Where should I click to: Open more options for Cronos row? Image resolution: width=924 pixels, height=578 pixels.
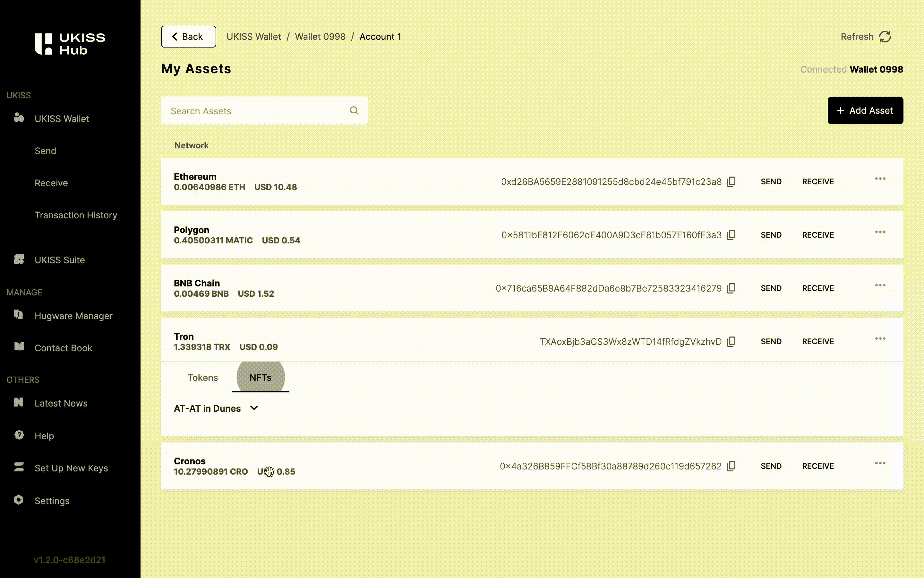[x=880, y=463]
